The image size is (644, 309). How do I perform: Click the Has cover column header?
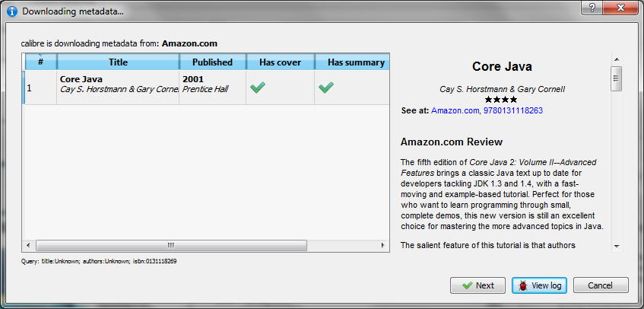(280, 62)
